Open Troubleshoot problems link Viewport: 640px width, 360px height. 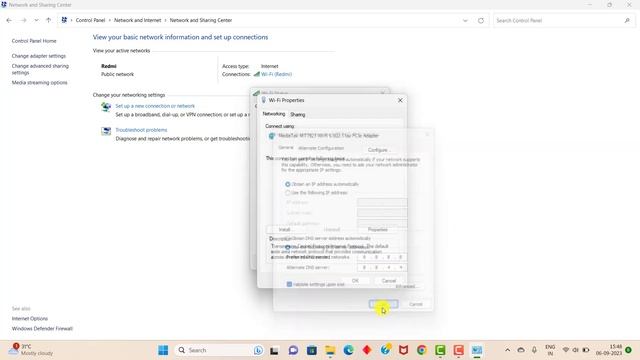(x=141, y=130)
